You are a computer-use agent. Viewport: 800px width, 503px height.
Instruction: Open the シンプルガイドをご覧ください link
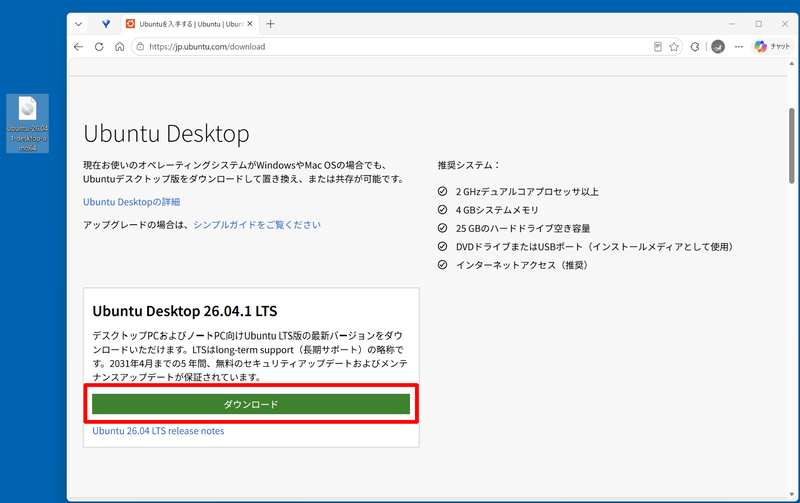click(257, 224)
